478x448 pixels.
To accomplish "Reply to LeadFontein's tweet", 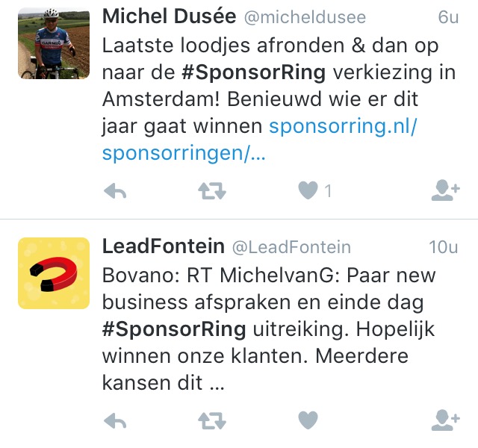I will (x=115, y=421).
